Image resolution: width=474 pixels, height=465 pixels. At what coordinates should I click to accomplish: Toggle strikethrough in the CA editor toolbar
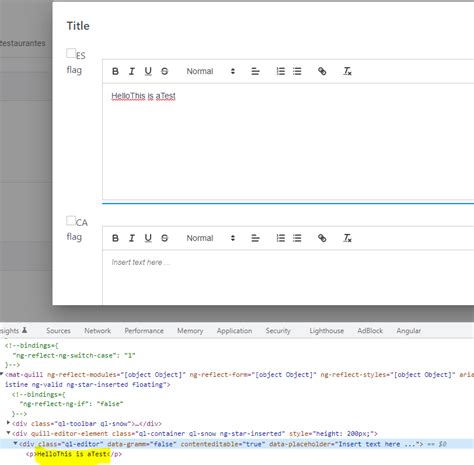(165, 238)
